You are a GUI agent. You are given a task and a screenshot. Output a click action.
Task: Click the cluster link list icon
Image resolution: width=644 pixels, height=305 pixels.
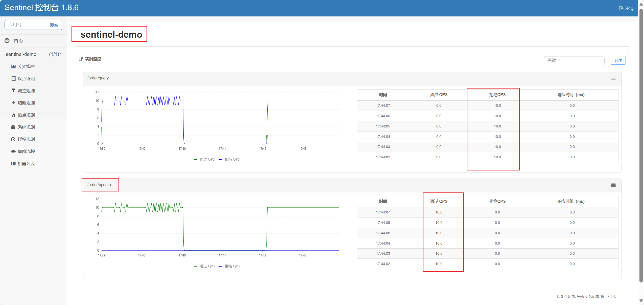tap(13, 79)
